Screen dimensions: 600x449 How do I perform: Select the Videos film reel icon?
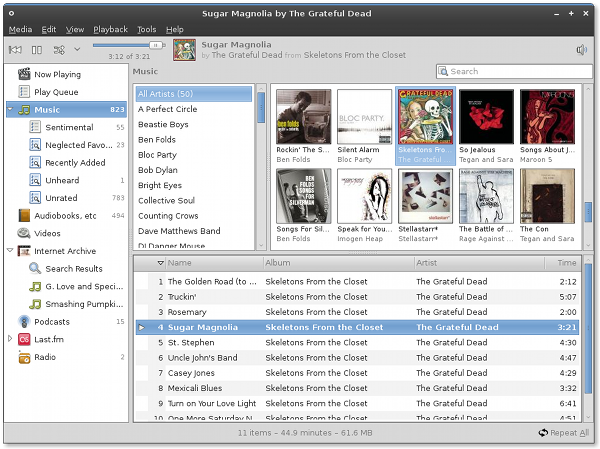[x=24, y=233]
